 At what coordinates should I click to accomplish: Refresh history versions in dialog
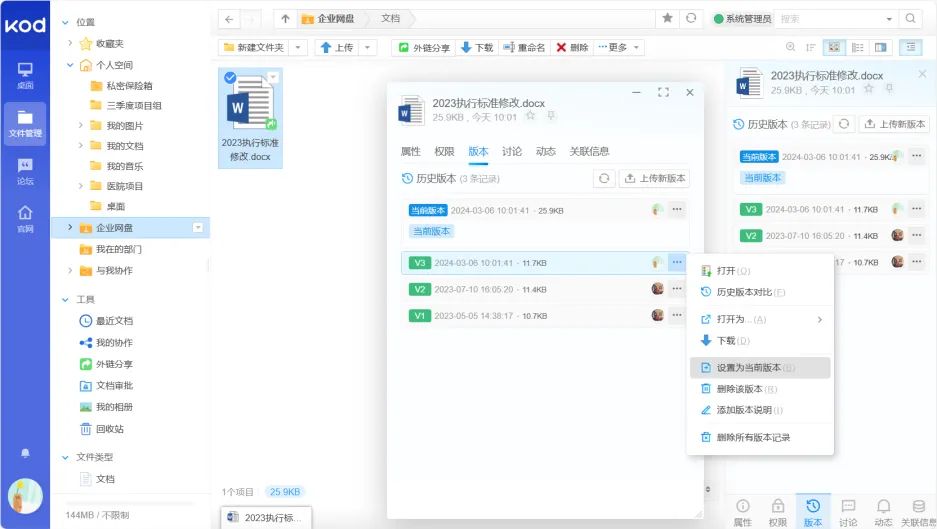(604, 178)
